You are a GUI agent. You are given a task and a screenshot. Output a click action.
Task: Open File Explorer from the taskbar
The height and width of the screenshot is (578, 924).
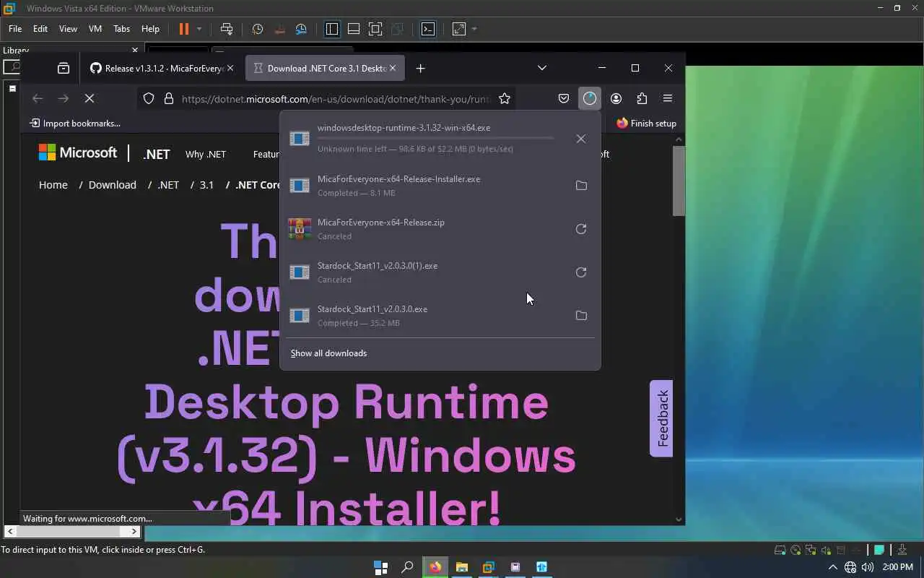[x=462, y=567]
